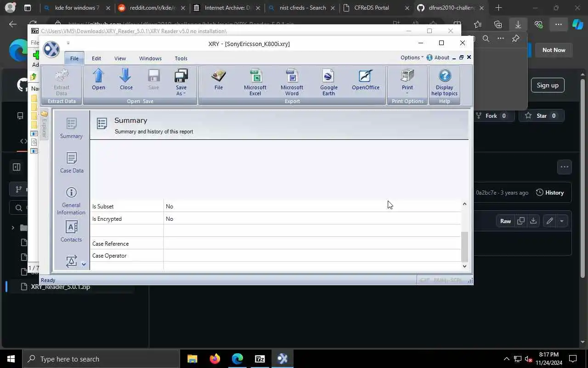Image resolution: width=588 pixels, height=368 pixels.
Task: Export to Microsoft Word
Action: [x=292, y=82]
